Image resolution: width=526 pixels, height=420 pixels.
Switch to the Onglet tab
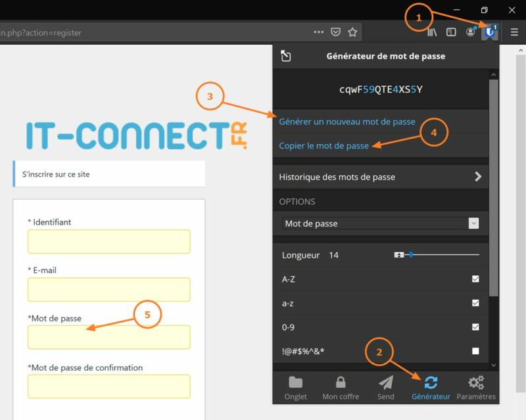click(295, 388)
